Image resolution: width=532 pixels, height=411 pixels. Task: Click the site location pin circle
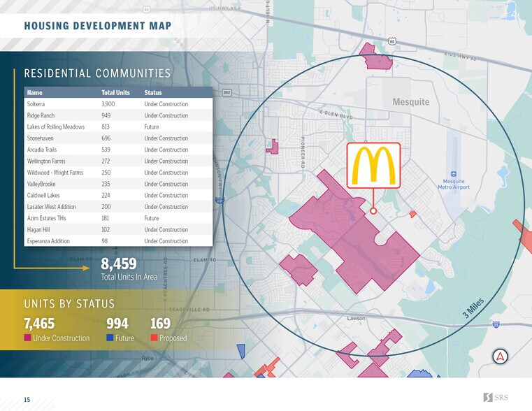[373, 211]
